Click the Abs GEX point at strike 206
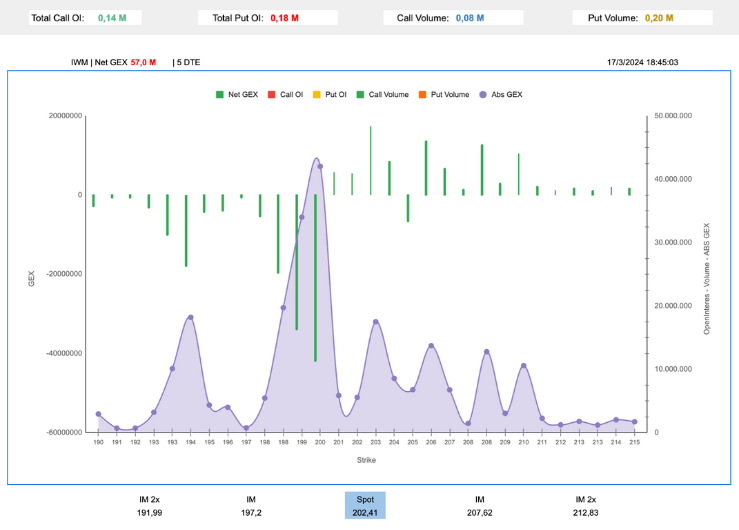 [431, 346]
